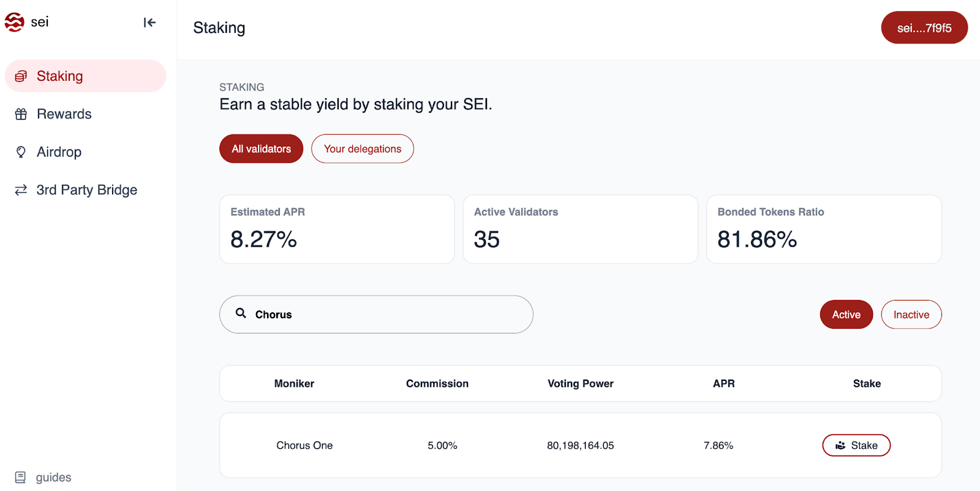Click the validator search field
The height and width of the screenshot is (491, 980).
click(x=392, y=315)
